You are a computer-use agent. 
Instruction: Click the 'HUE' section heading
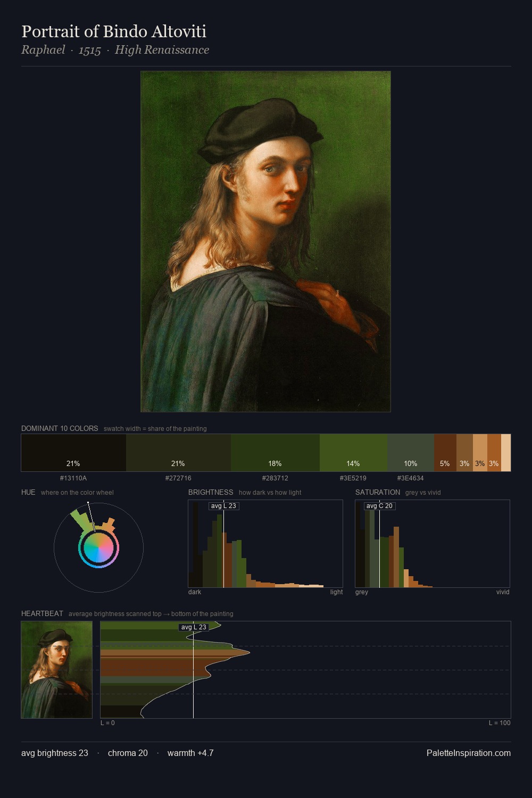[28, 492]
